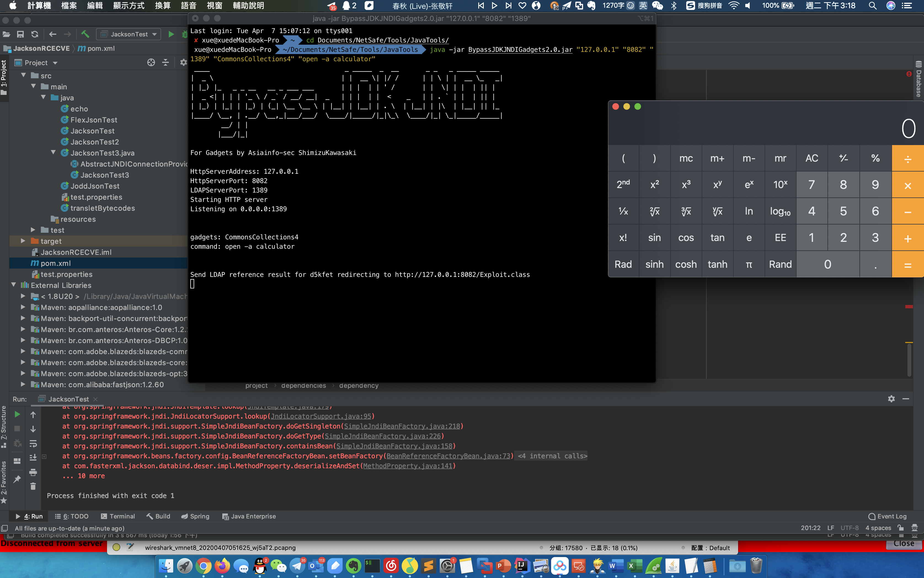The height and width of the screenshot is (578, 924).
Task: Open the 顯示方式 menu in the menu bar
Action: (129, 5)
